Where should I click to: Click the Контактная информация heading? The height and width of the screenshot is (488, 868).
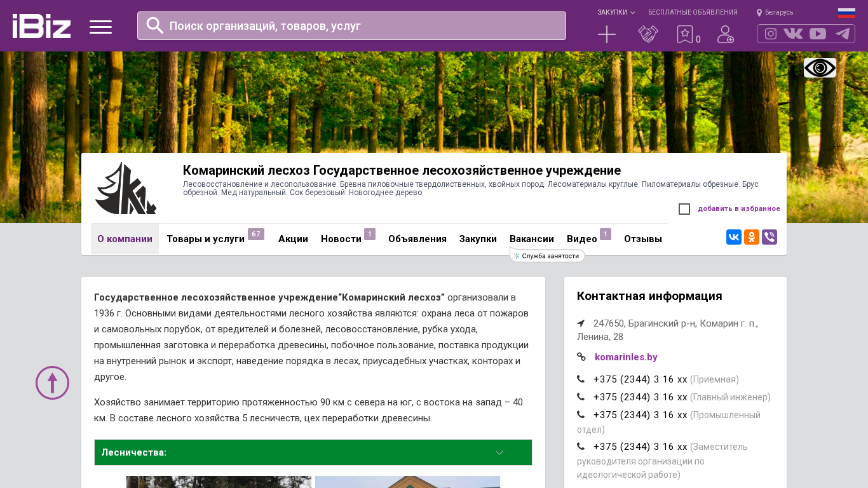pos(649,296)
